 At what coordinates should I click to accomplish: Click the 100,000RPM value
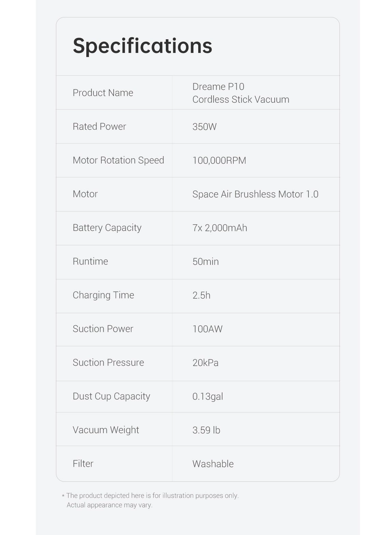click(219, 160)
